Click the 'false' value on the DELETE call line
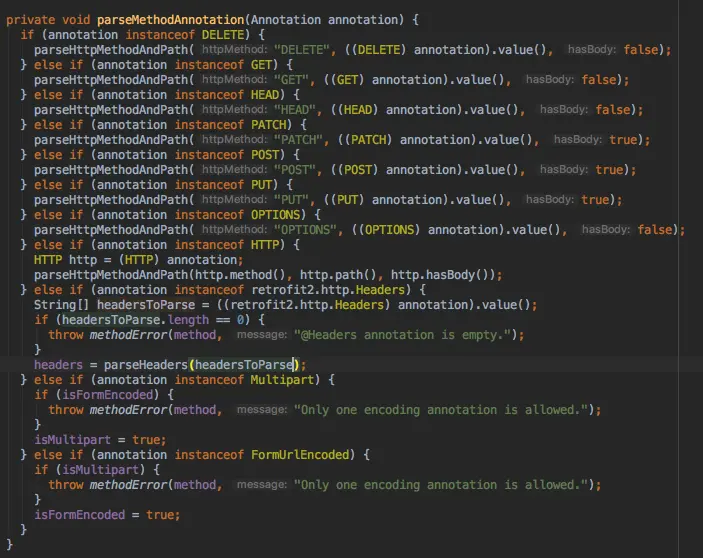The width and height of the screenshot is (703, 558). 641,50
